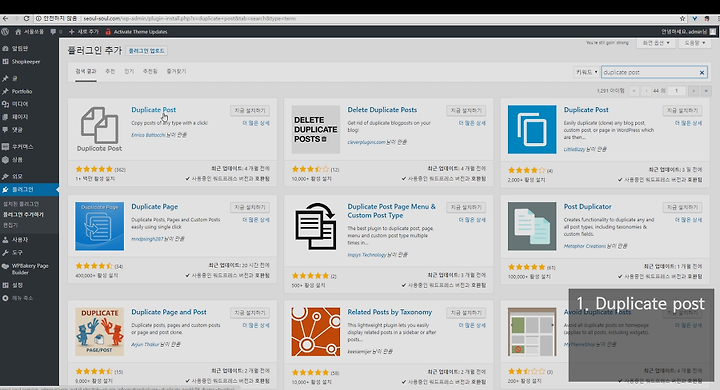The width and height of the screenshot is (720, 390).
Task: Click the blue V browser extension icon
Action: click(x=695, y=19)
